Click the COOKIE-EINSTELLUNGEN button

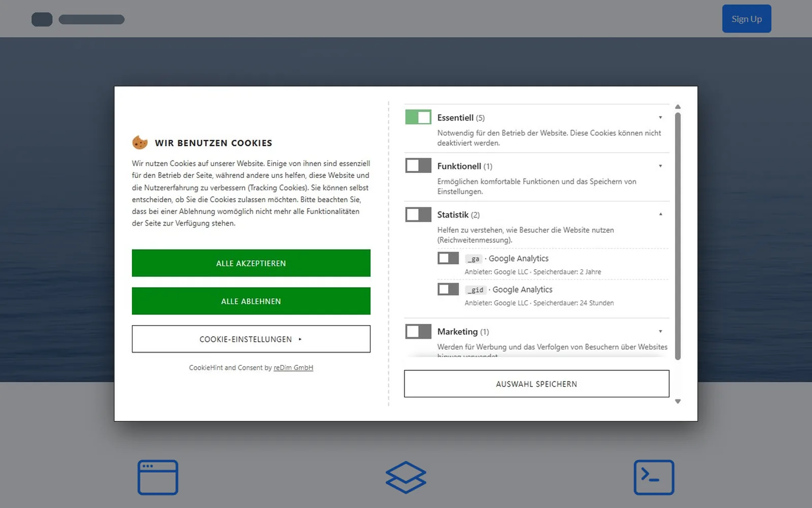tap(251, 339)
